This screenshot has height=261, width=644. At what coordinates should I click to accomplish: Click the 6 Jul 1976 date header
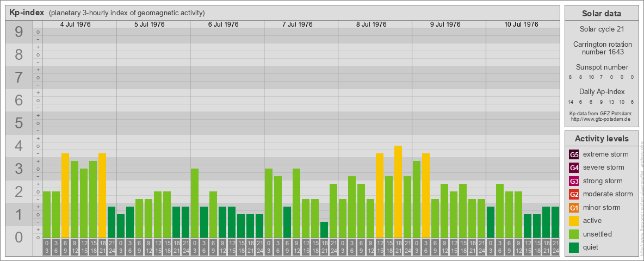(224, 24)
